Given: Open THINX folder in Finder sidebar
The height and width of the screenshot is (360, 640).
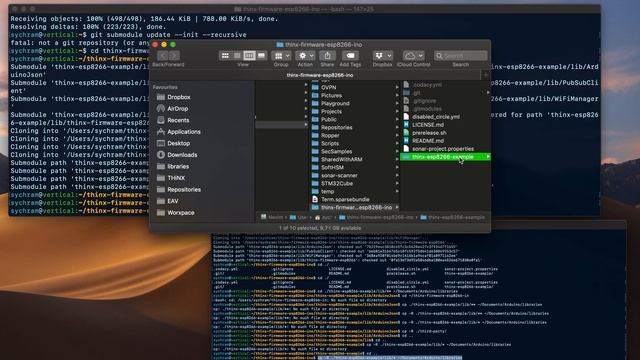Looking at the screenshot, I should (176, 178).
